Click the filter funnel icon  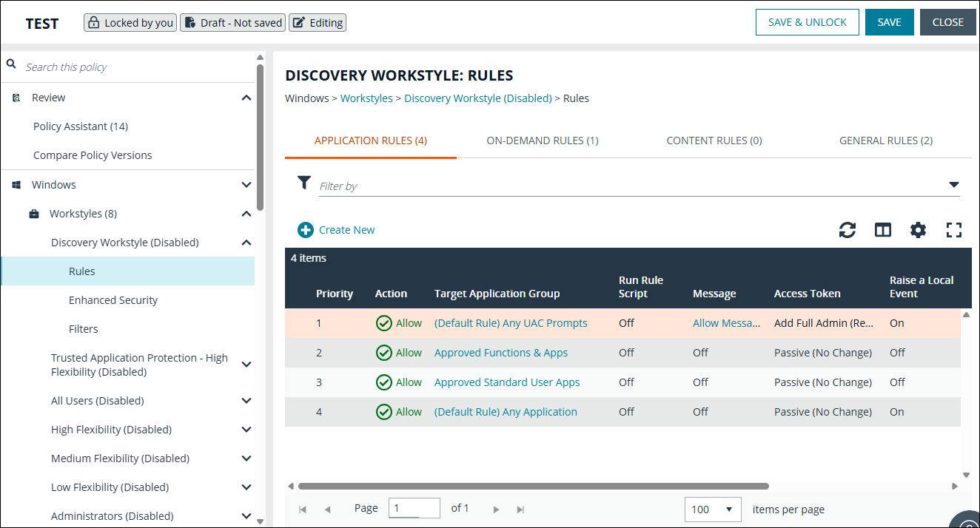(303, 183)
